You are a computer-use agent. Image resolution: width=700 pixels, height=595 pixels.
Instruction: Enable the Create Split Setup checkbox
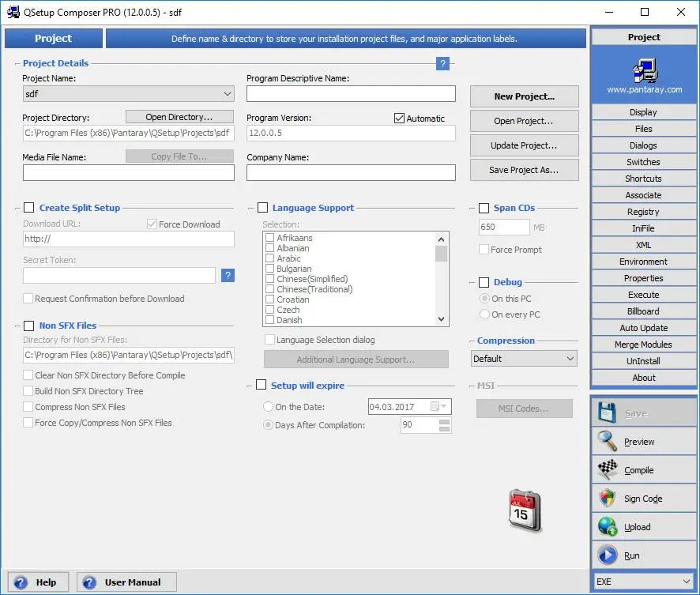pyautogui.click(x=29, y=208)
